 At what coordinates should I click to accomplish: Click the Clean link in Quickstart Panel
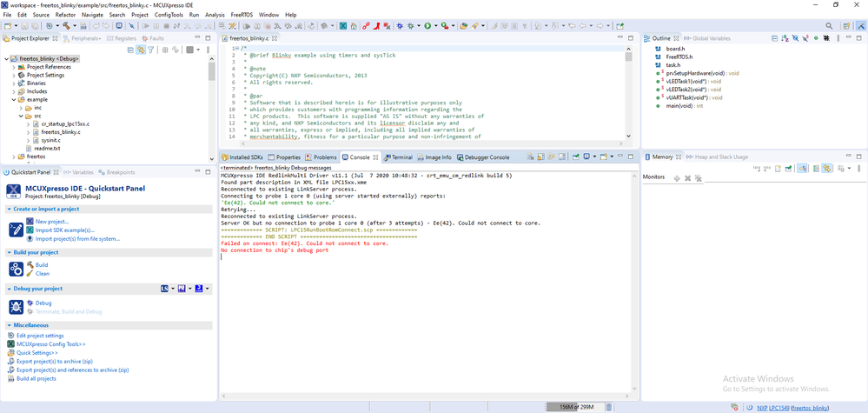pos(42,274)
